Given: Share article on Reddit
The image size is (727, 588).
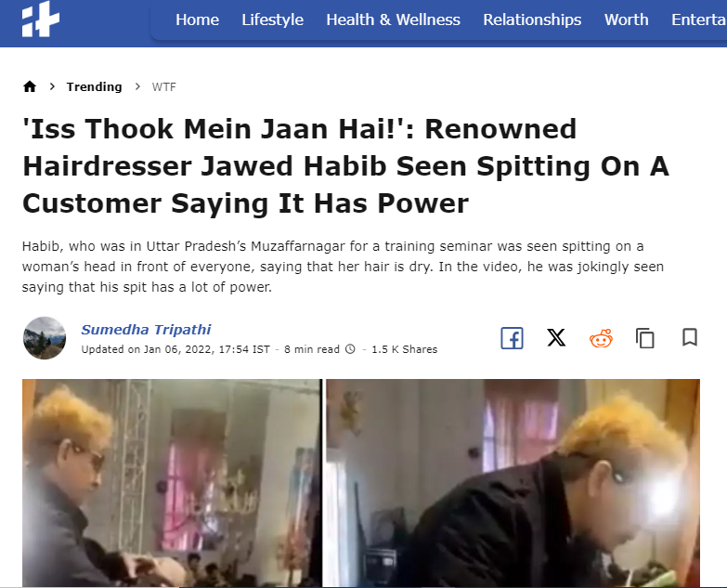Looking at the screenshot, I should 601,338.
